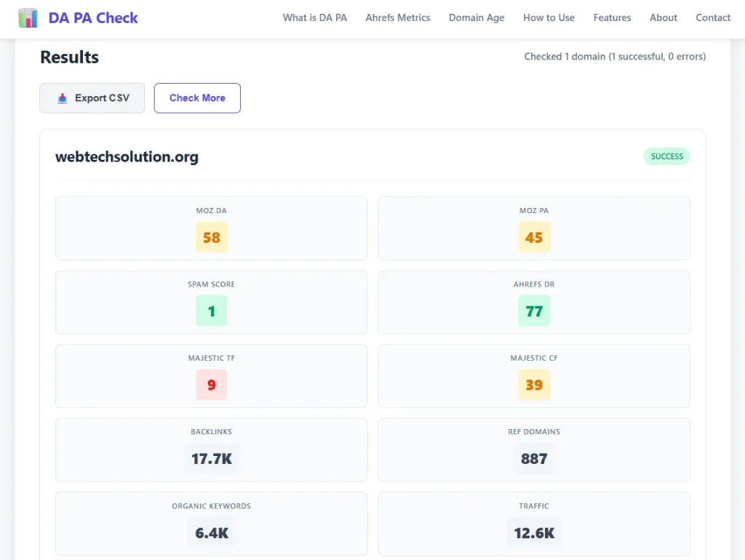The height and width of the screenshot is (560, 745).
Task: Click the SPAM SCORE label
Action: pos(212,284)
